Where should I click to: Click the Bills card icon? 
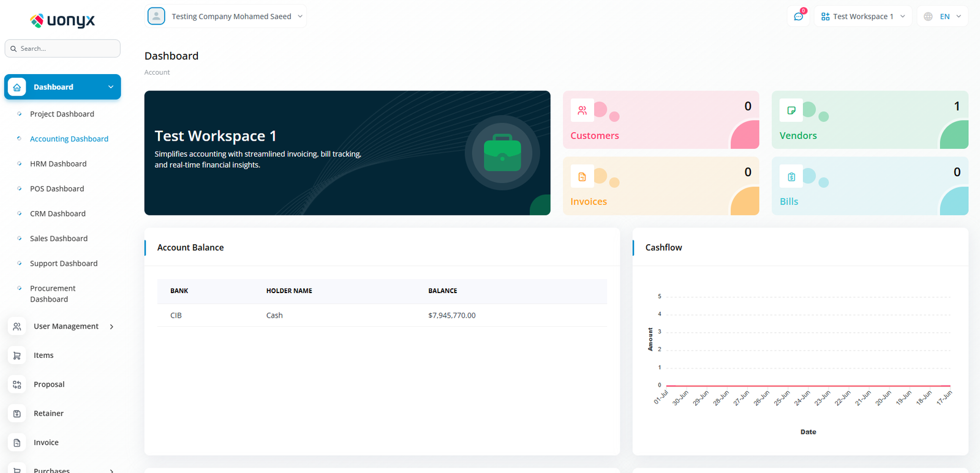click(x=791, y=177)
